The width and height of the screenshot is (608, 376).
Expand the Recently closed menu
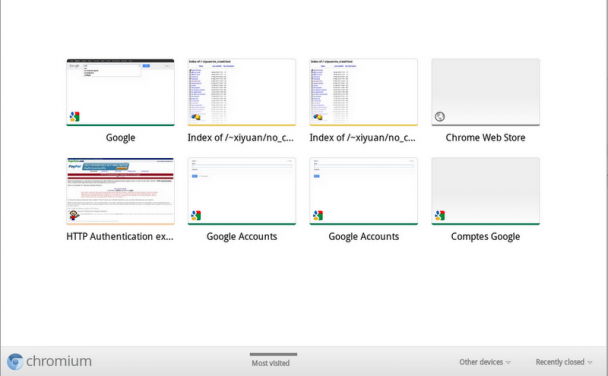(564, 362)
